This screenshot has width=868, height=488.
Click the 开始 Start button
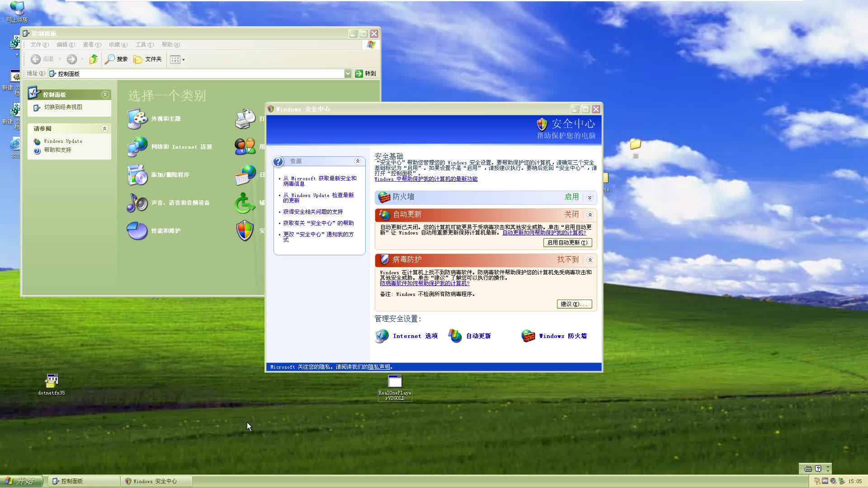21,481
